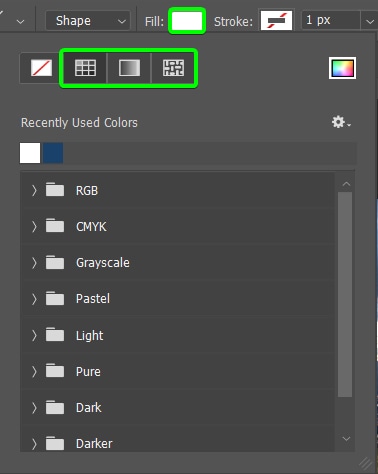Screen dimensions: 378x474
Task: Click the Grayscale folder icon
Action: point(55,262)
